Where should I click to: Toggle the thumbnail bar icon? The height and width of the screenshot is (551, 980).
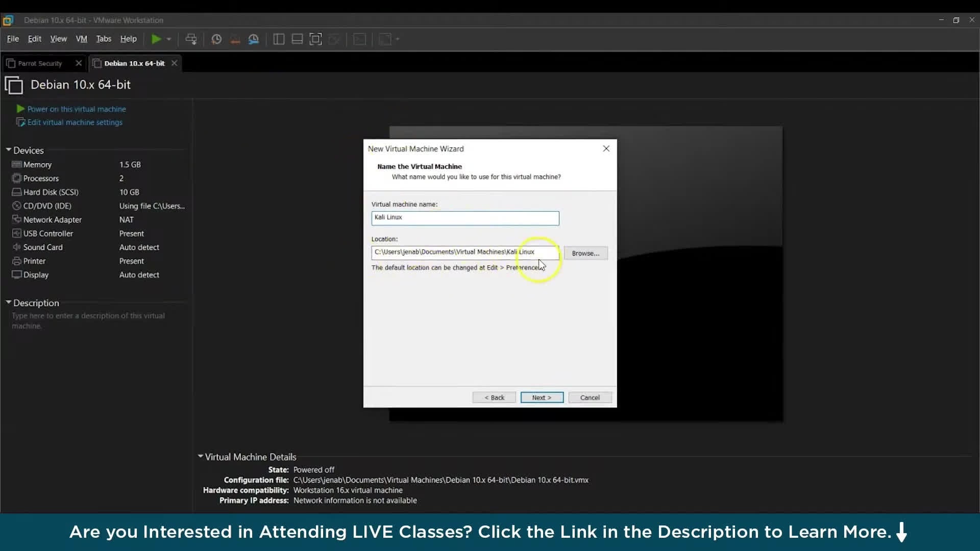(x=297, y=39)
